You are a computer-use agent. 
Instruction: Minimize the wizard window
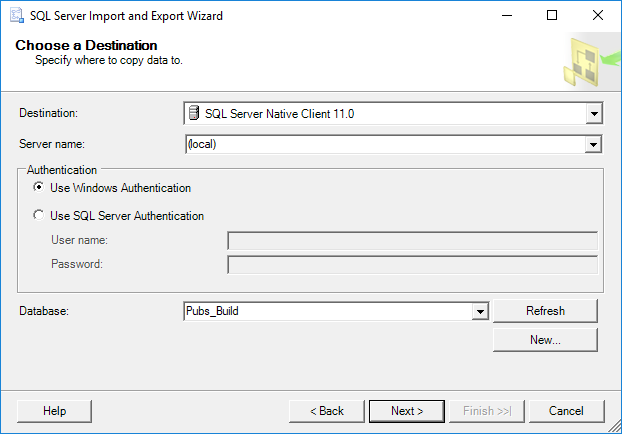click(506, 16)
